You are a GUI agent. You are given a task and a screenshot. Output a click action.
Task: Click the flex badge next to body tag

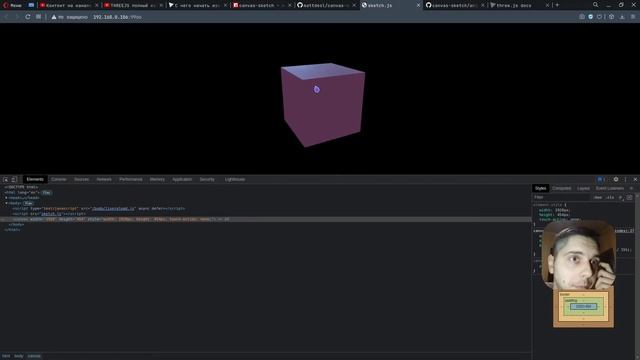[x=29, y=203]
